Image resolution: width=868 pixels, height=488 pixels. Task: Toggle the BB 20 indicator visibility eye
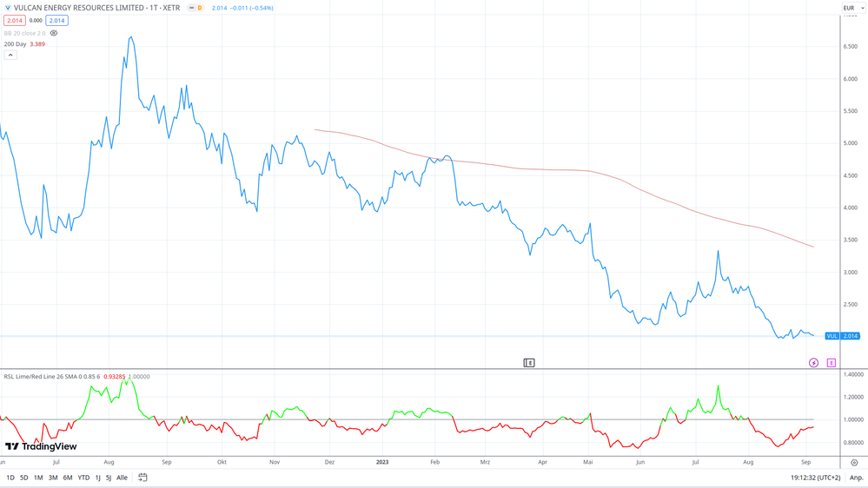(54, 33)
